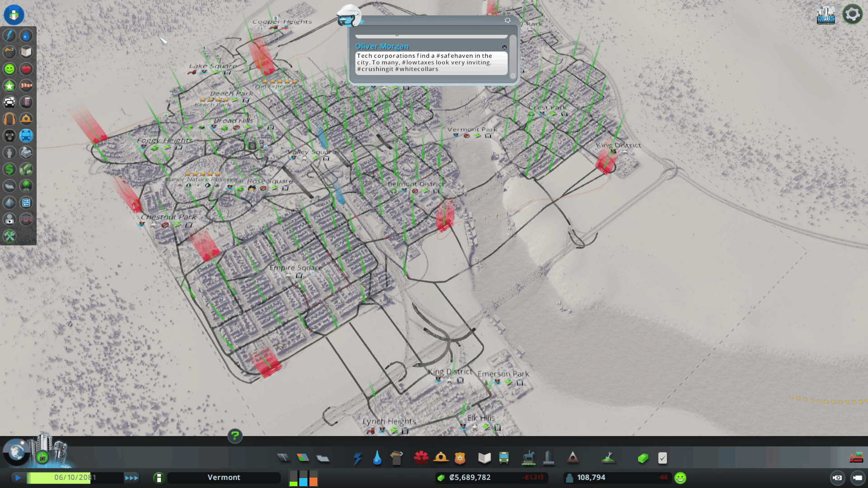Click the Vermont city name button
The width and height of the screenshot is (868, 488).
pyautogui.click(x=224, y=478)
